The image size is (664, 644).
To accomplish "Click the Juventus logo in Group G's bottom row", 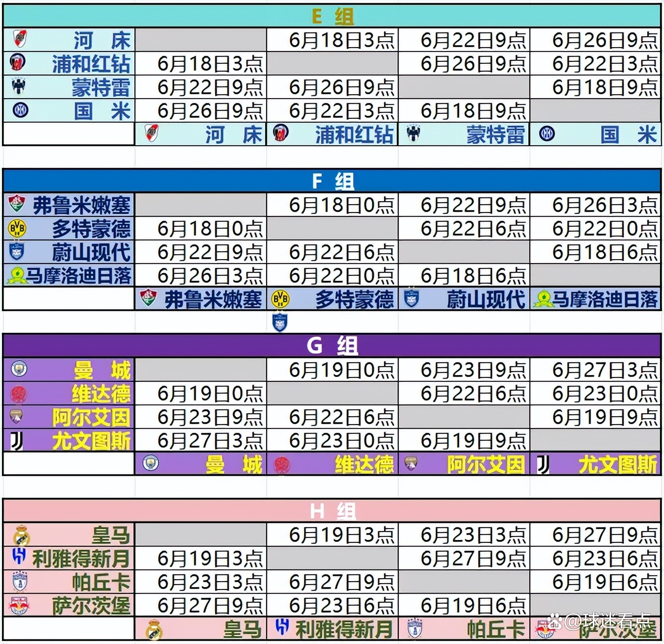I will coord(543,464).
